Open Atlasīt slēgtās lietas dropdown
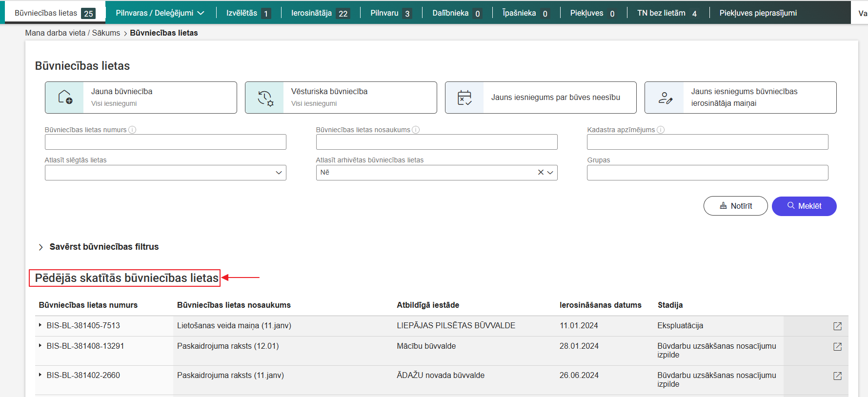 279,173
